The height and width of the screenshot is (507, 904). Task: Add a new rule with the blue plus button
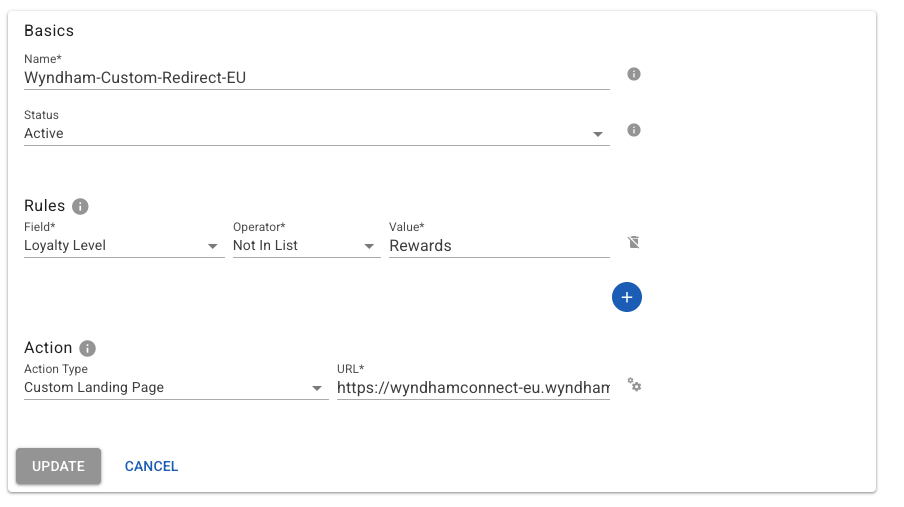[x=627, y=297]
